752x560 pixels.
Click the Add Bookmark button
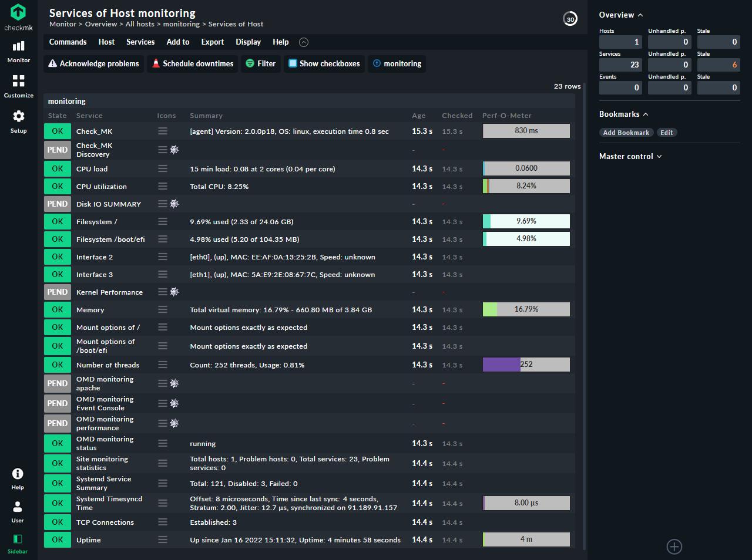[626, 132]
